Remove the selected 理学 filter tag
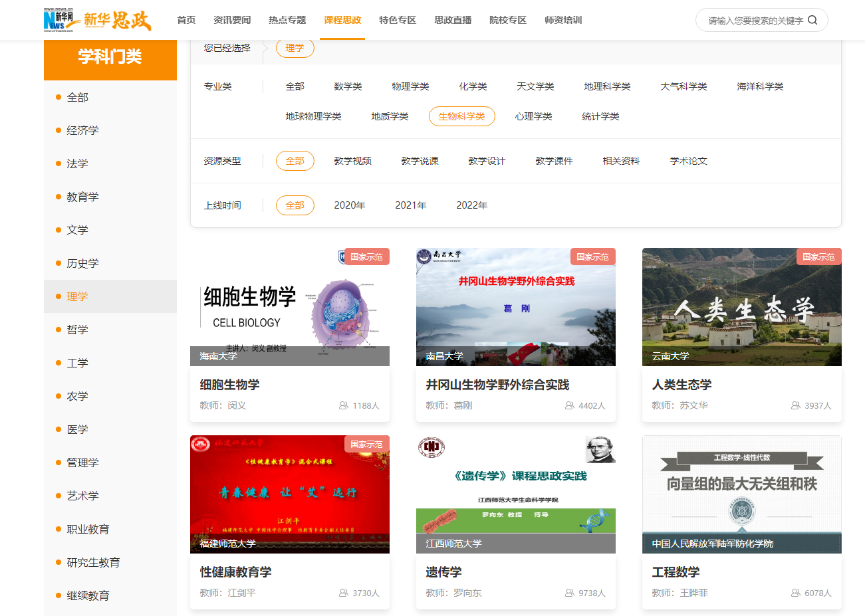This screenshot has width=865, height=616. (295, 48)
